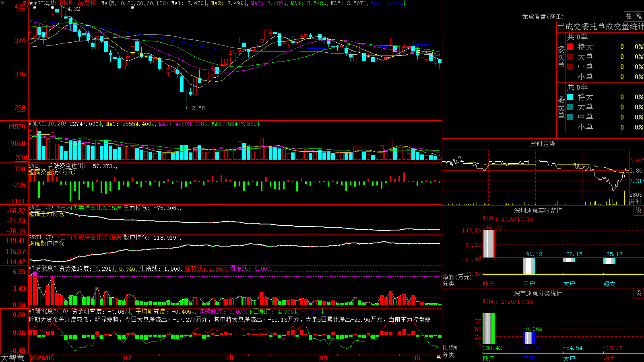Screen dimensions: 644x362
Task: Click the 深圳超赢实时监控 panel title
Action: coord(538,210)
